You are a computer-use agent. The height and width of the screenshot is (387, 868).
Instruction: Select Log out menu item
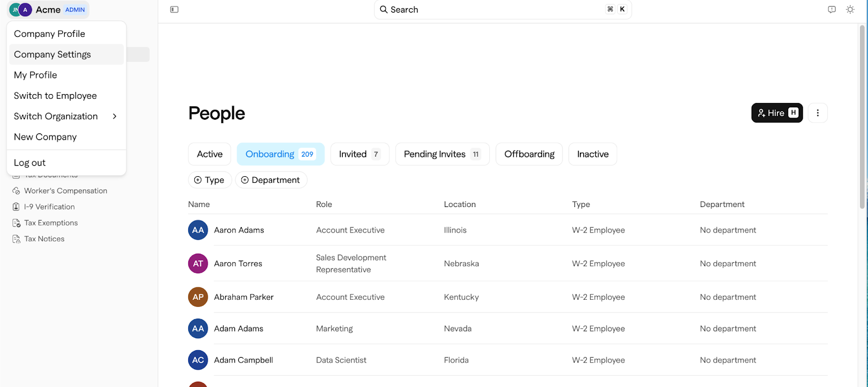[x=66, y=163]
